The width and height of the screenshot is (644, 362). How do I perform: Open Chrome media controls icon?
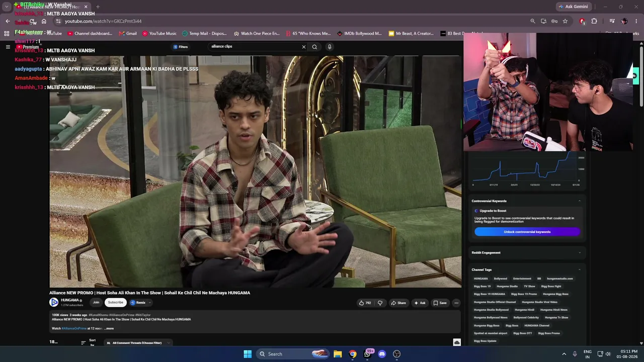[x=612, y=21]
